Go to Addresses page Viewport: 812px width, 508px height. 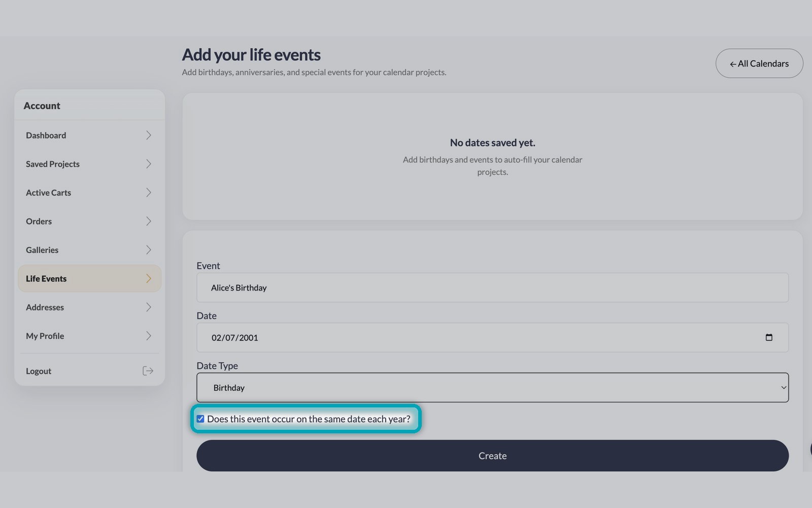click(x=89, y=307)
